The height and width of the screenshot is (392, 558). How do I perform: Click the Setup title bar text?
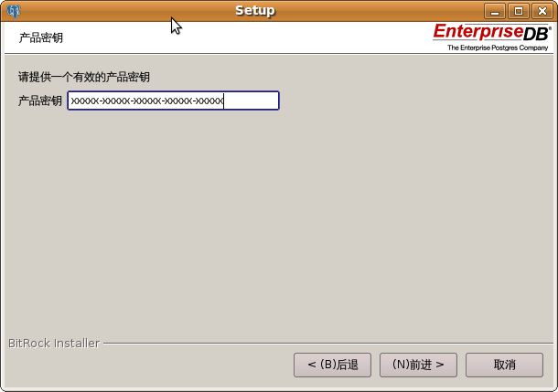coord(255,11)
